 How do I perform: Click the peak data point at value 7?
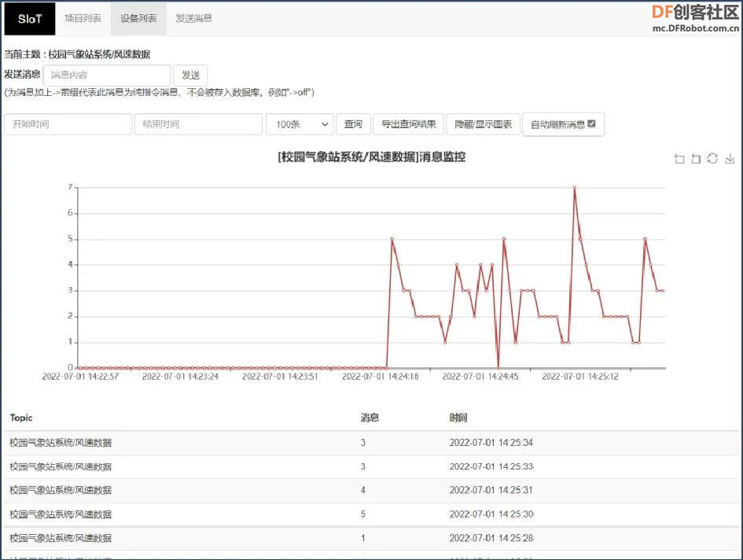(574, 188)
